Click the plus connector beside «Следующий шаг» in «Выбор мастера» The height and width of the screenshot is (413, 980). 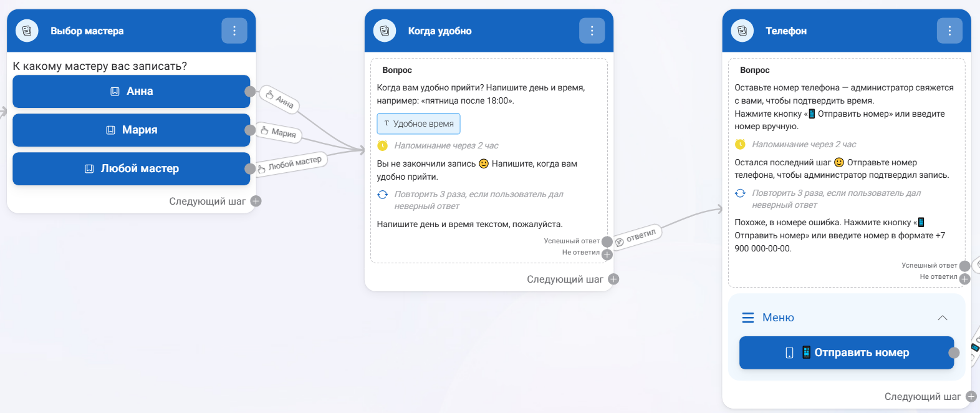coord(256,201)
